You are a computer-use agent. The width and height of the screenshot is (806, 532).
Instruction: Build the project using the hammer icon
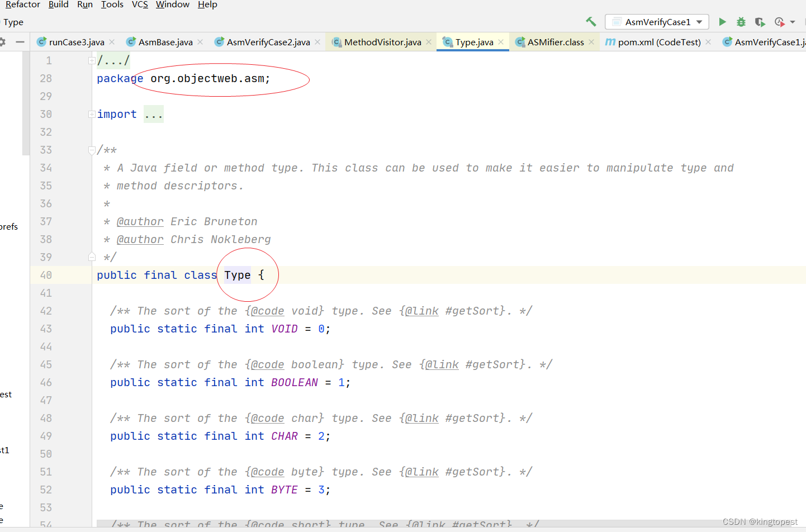coord(591,21)
